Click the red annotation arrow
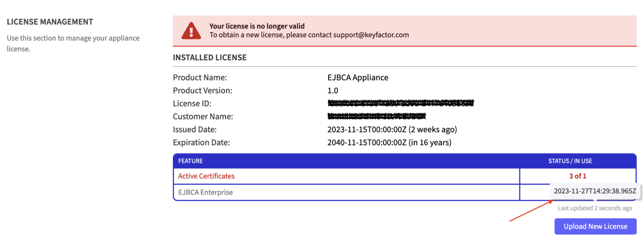Screen dimensions: 644x250 point(530,211)
